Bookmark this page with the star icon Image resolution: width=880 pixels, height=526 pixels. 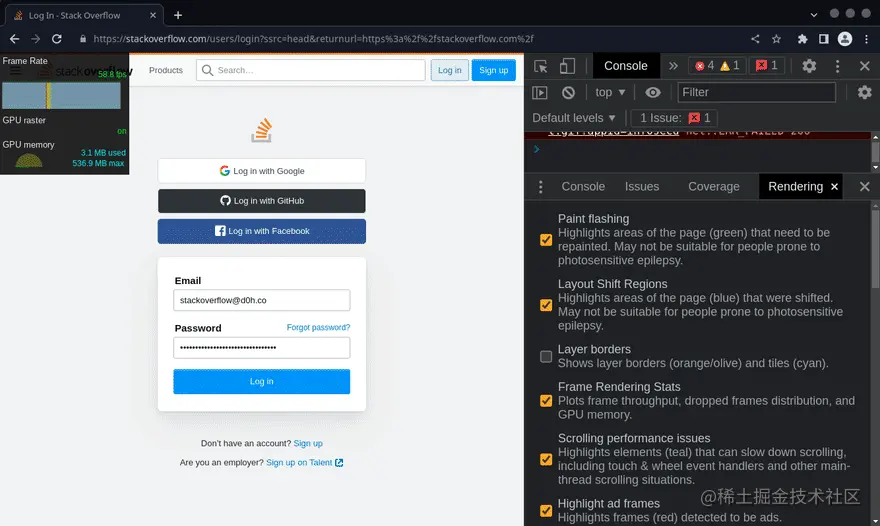776,39
